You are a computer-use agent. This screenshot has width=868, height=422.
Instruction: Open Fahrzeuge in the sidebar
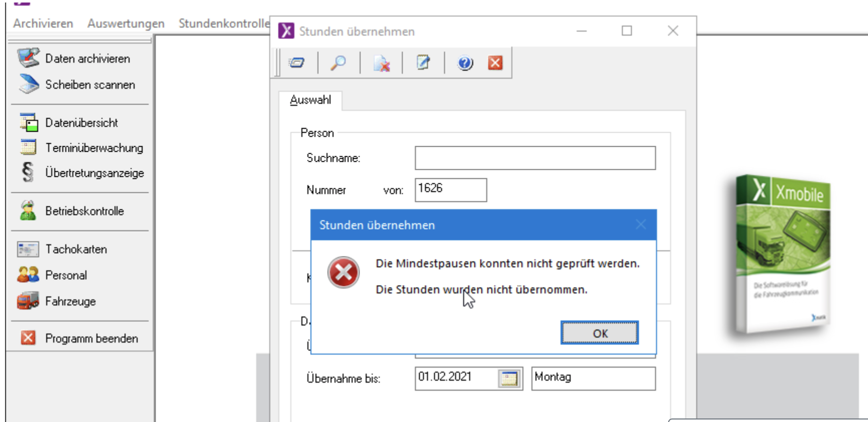70,301
